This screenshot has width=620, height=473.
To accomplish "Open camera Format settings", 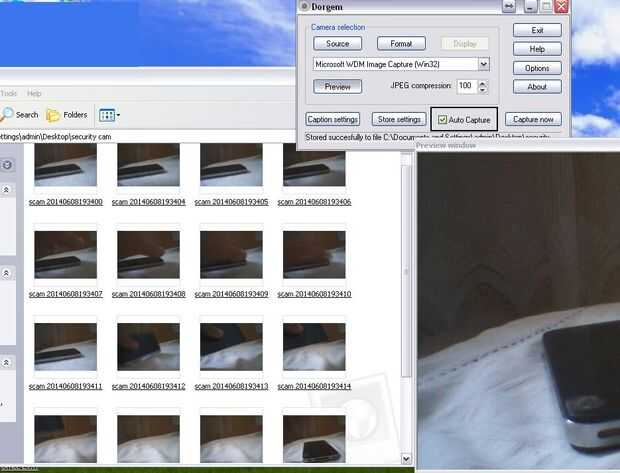I will [x=401, y=44].
